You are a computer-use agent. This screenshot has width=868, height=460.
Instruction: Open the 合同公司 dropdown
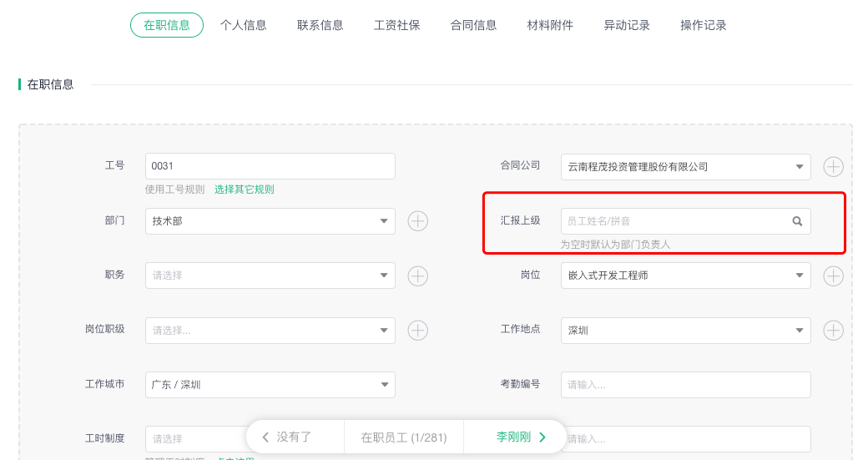tap(686, 167)
